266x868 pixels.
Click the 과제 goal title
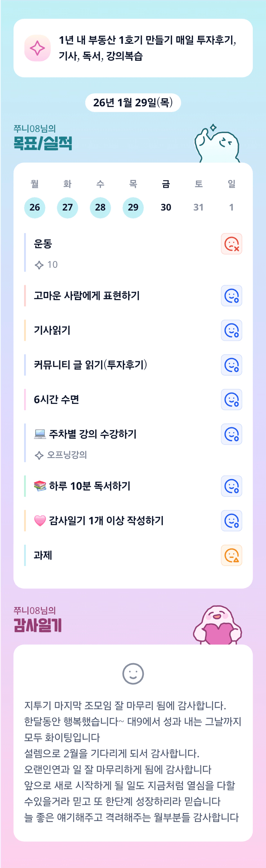click(x=43, y=555)
